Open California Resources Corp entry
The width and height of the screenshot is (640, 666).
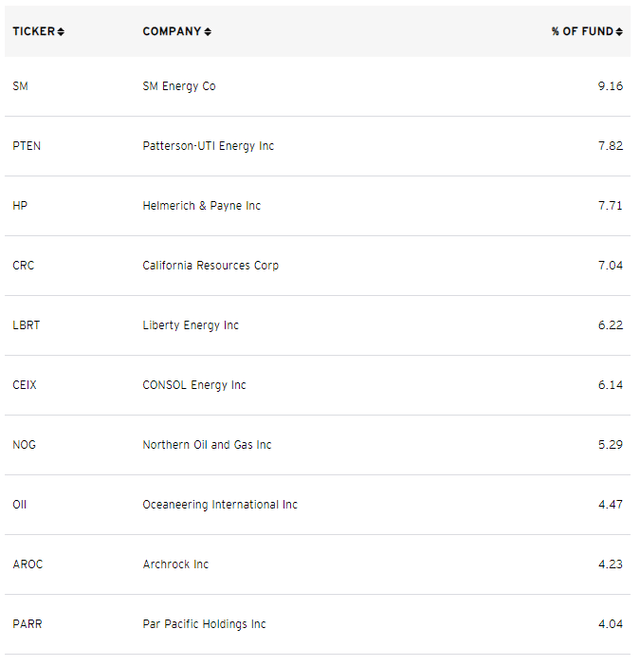[210, 266]
